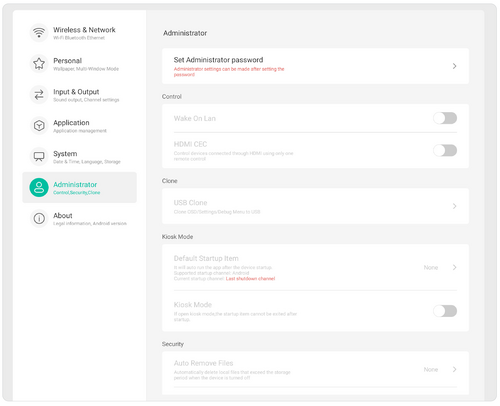The width and height of the screenshot is (500, 406).
Task: Click the info icon next to About
Action: [39, 218]
